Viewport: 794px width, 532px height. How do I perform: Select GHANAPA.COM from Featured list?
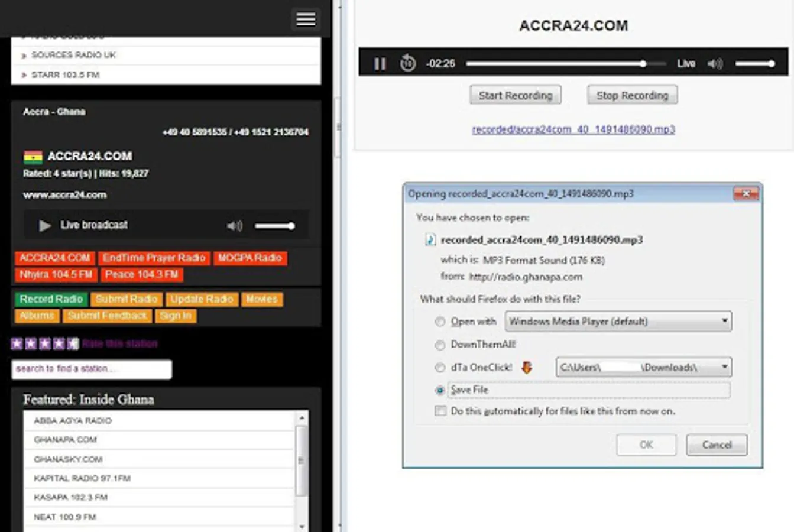[159, 440]
